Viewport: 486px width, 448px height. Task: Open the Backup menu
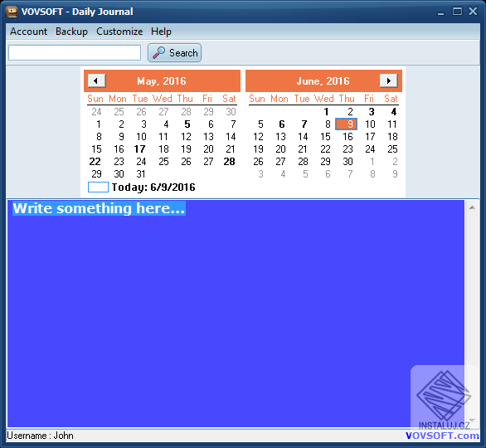(x=71, y=32)
